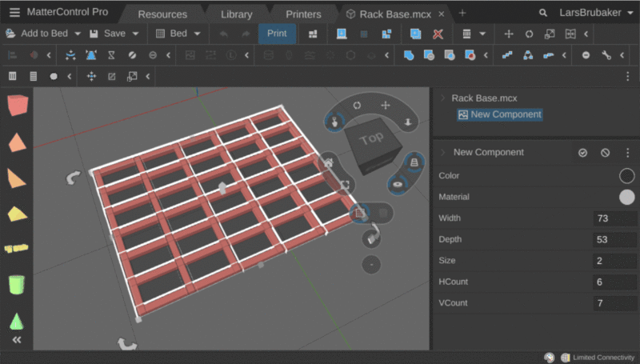The height and width of the screenshot is (364, 640).
Task: Open the Bed dropdown menu
Action: (x=178, y=34)
